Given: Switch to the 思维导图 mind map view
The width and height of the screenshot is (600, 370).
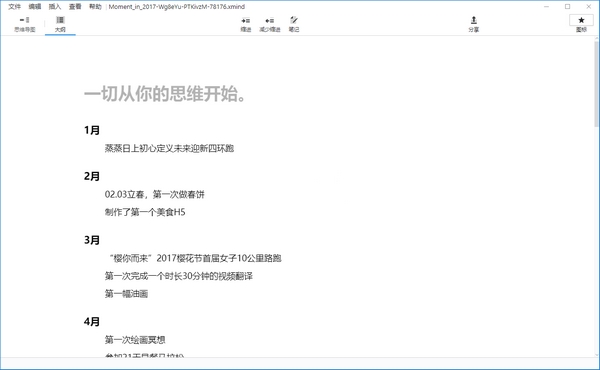Looking at the screenshot, I should [x=24, y=24].
